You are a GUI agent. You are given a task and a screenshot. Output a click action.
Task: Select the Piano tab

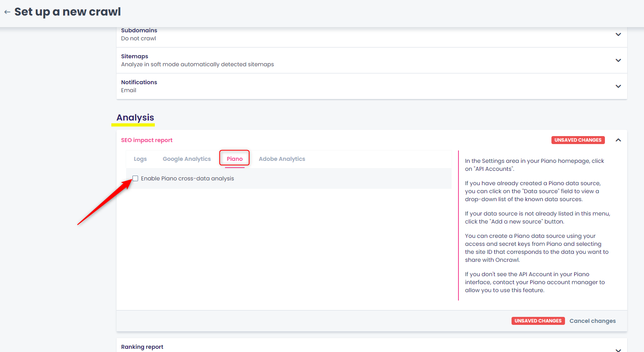click(x=235, y=159)
